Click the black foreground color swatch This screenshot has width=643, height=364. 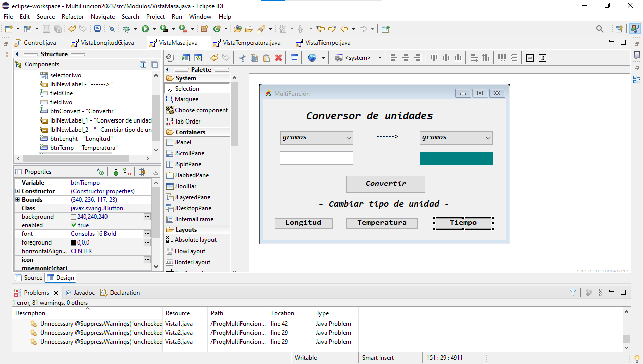tap(74, 242)
